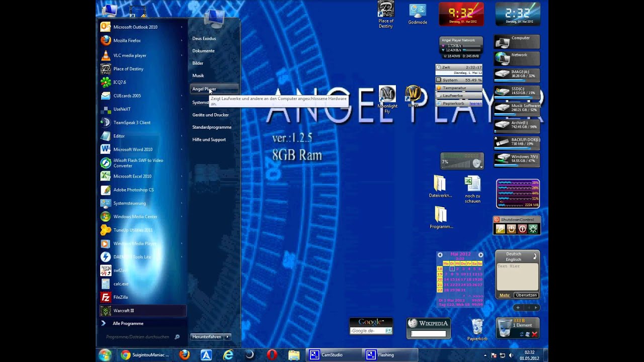Viewport: 644px width, 362px height.
Task: Open the 'noch zu schauen' Excel file
Action: pyautogui.click(x=472, y=190)
